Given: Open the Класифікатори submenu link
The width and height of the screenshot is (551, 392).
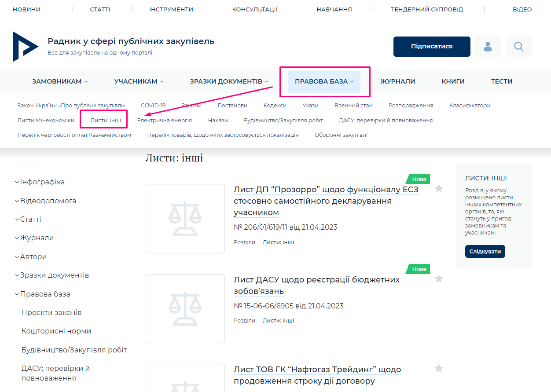Looking at the screenshot, I should pyautogui.click(x=470, y=106).
